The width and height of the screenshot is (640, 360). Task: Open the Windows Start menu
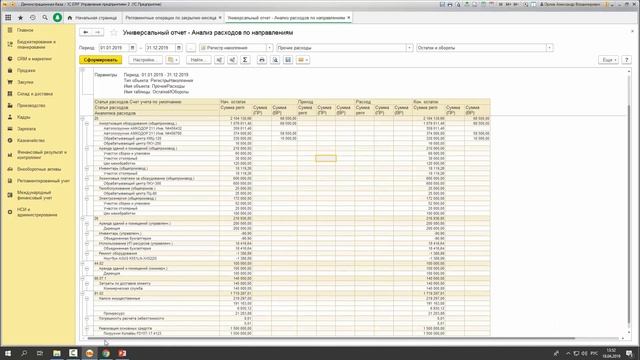[8, 353]
